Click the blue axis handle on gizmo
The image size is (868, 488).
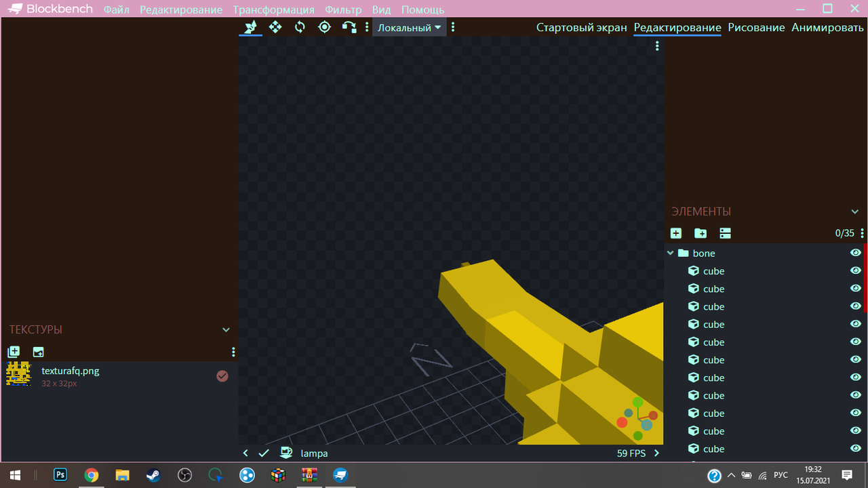[x=647, y=425]
